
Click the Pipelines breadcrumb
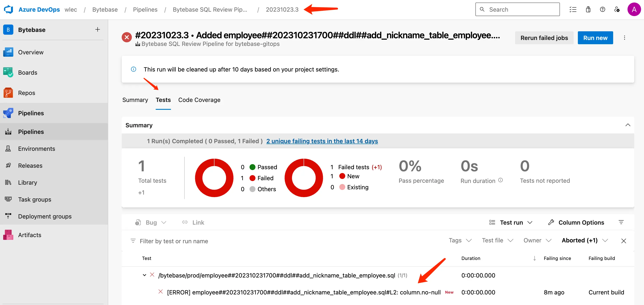tap(145, 10)
